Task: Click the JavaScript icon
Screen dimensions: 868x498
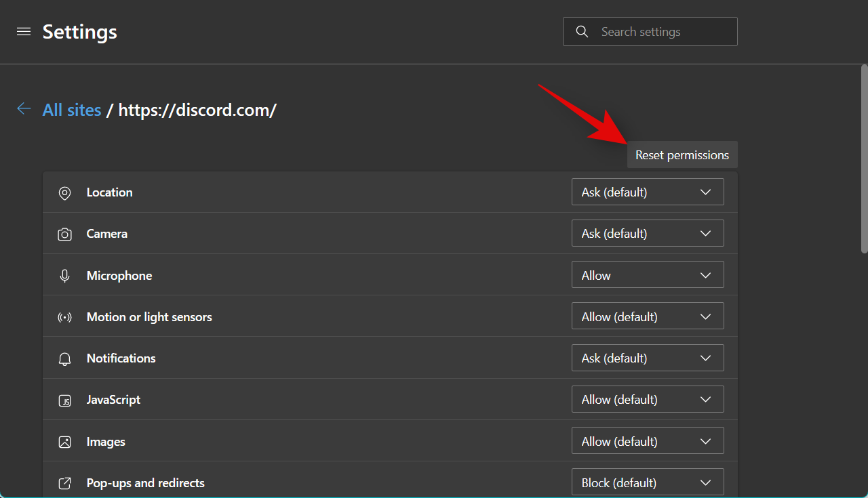Action: point(64,400)
